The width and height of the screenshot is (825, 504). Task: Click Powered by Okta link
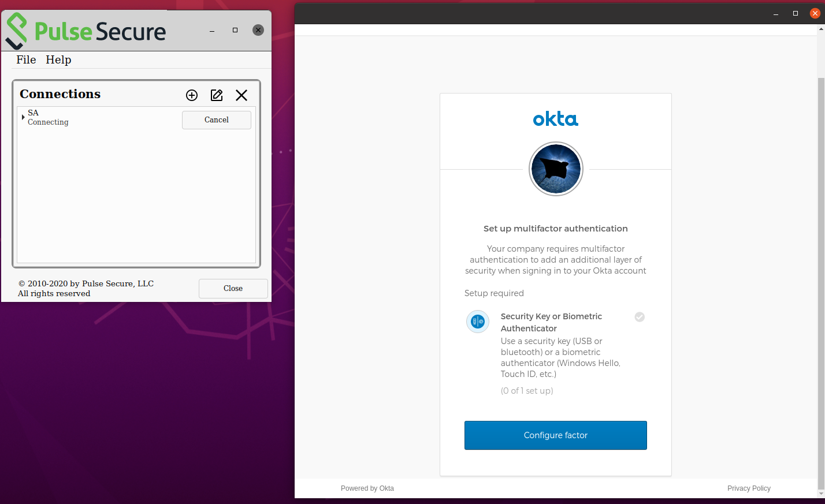point(367,488)
